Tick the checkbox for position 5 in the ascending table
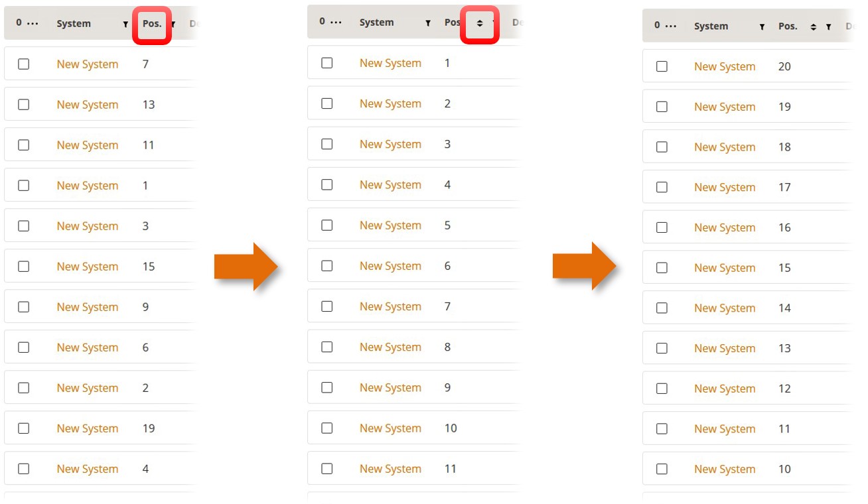The image size is (868, 504). pyautogui.click(x=326, y=225)
